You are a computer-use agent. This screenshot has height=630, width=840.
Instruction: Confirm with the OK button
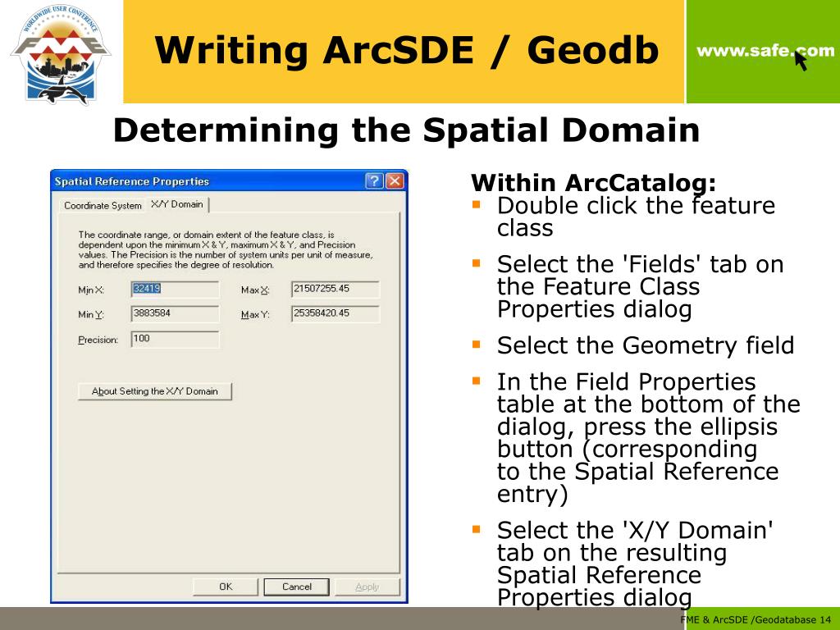pos(226,587)
